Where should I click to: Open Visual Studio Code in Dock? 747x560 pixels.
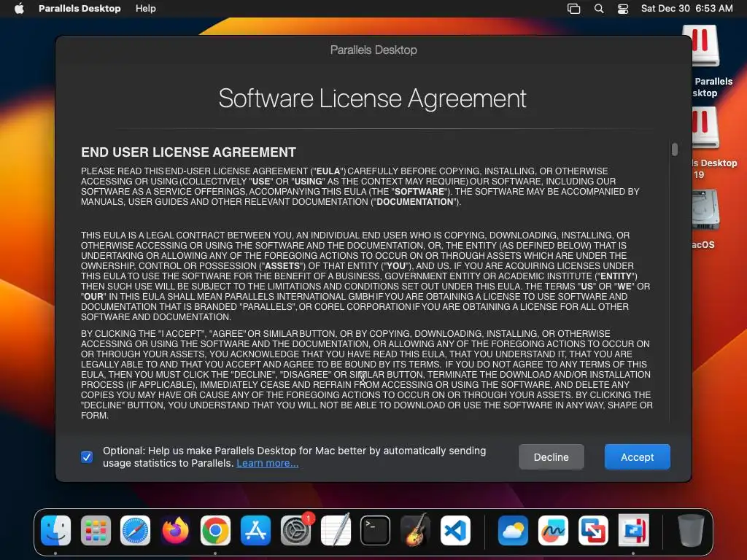point(455,531)
